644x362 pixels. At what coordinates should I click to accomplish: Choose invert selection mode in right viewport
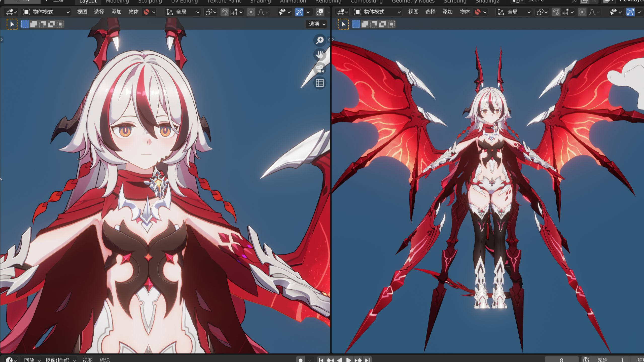[x=382, y=24]
